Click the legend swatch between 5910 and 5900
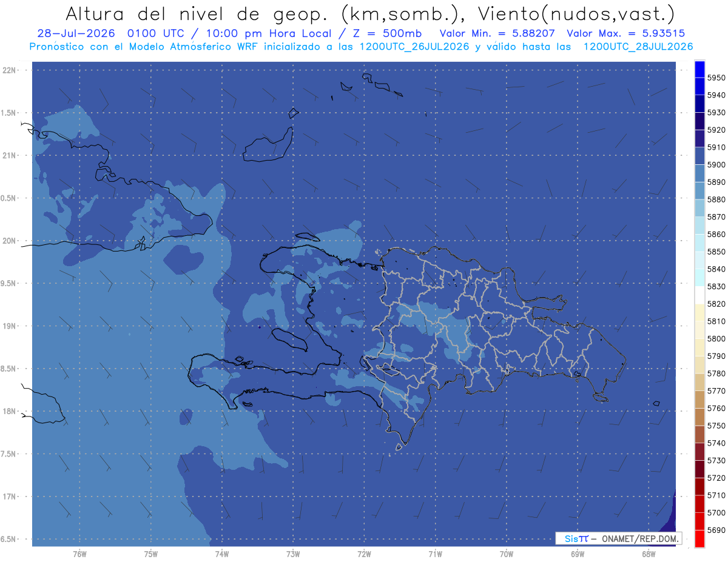728x562 pixels. click(x=699, y=156)
